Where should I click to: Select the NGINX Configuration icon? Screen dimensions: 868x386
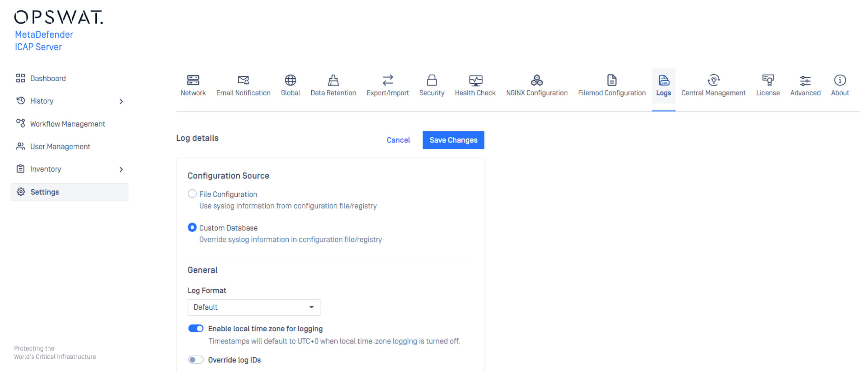pyautogui.click(x=537, y=80)
